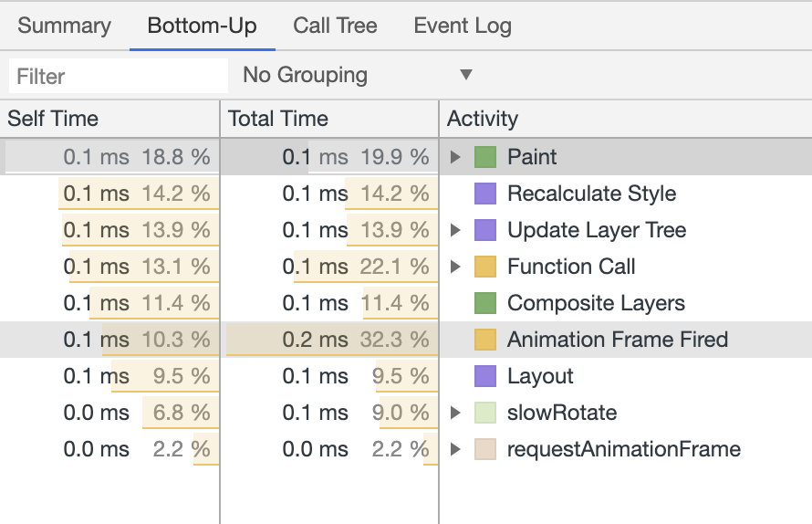Click the yellow Animation Frame Fired icon

pyautogui.click(x=485, y=340)
